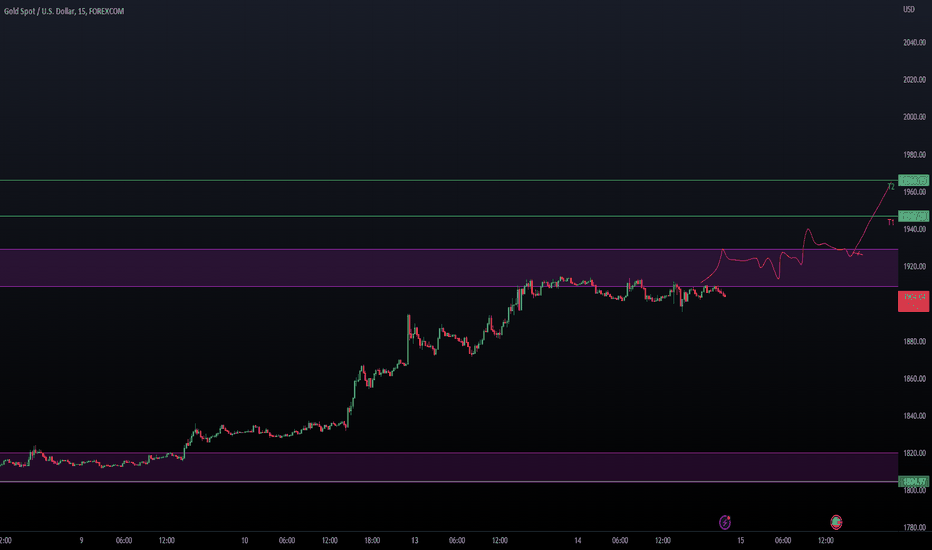
Task: Open the red-circled green event icon
Action: [x=836, y=522]
